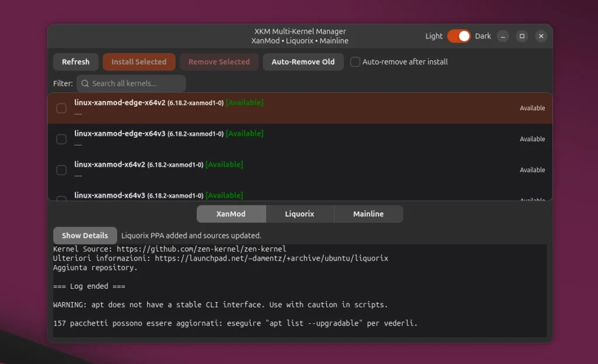Select the XanMod tab
This screenshot has height=364, width=598.
pos(231,213)
